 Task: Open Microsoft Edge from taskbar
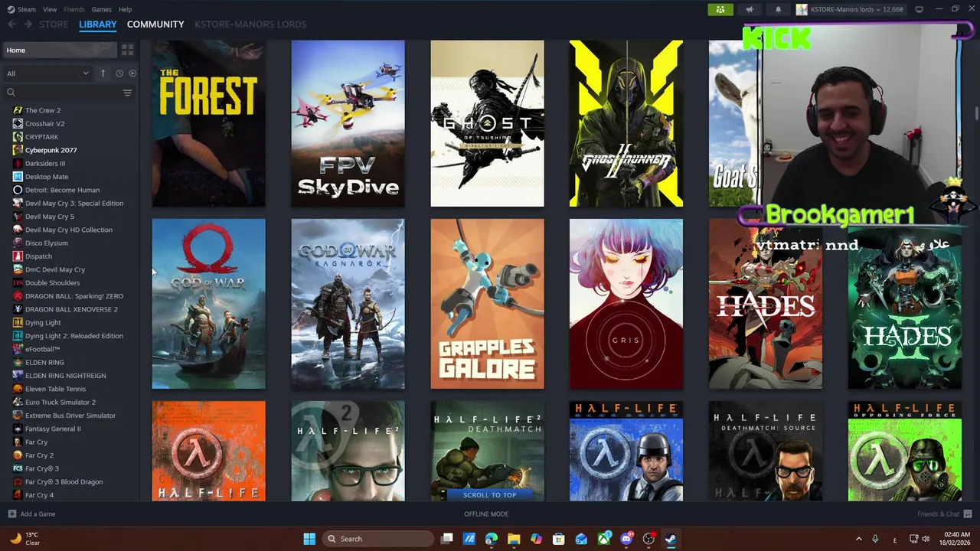(x=492, y=539)
